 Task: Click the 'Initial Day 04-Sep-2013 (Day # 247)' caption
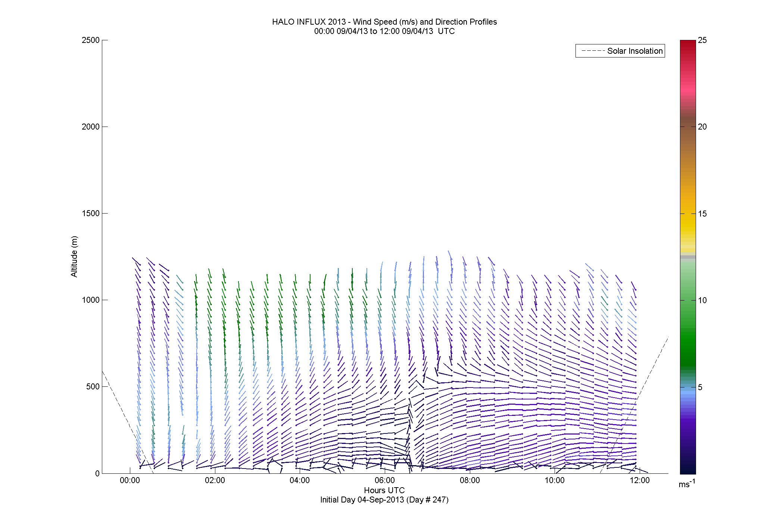pos(384,500)
